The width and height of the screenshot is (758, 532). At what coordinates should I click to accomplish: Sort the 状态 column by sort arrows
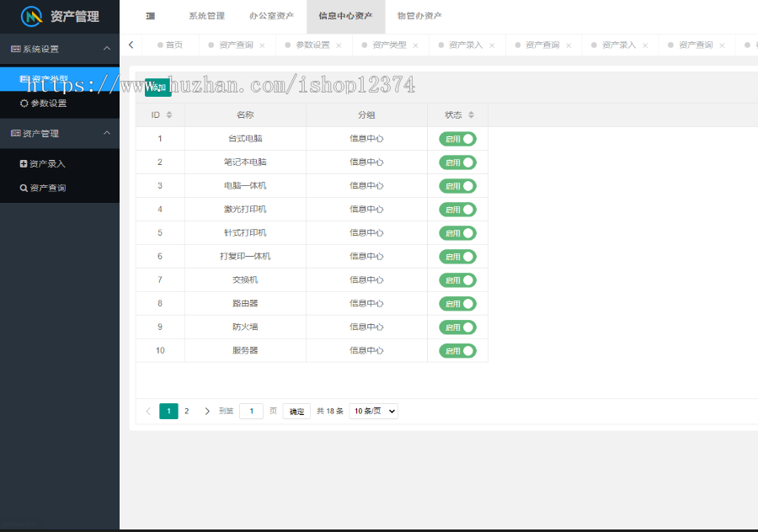472,115
